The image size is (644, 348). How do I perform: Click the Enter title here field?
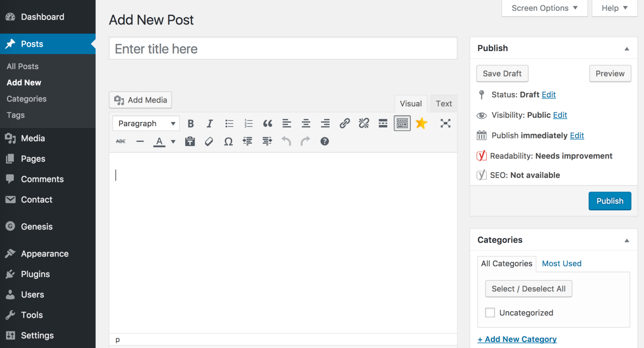[x=283, y=49]
